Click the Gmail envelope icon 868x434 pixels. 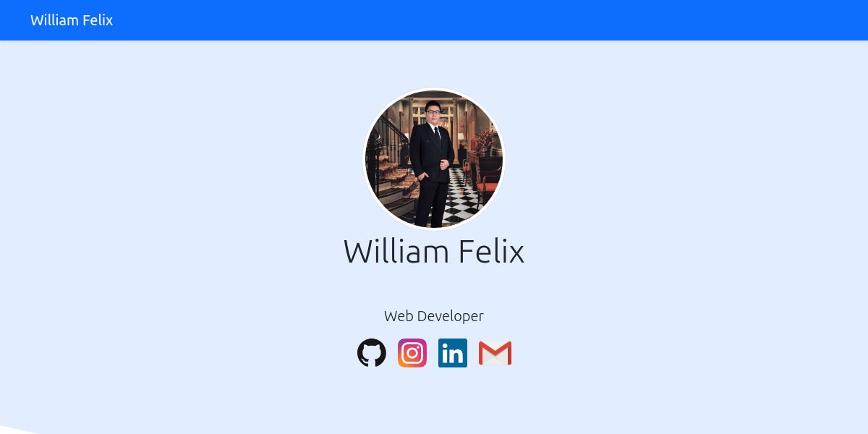tap(495, 353)
